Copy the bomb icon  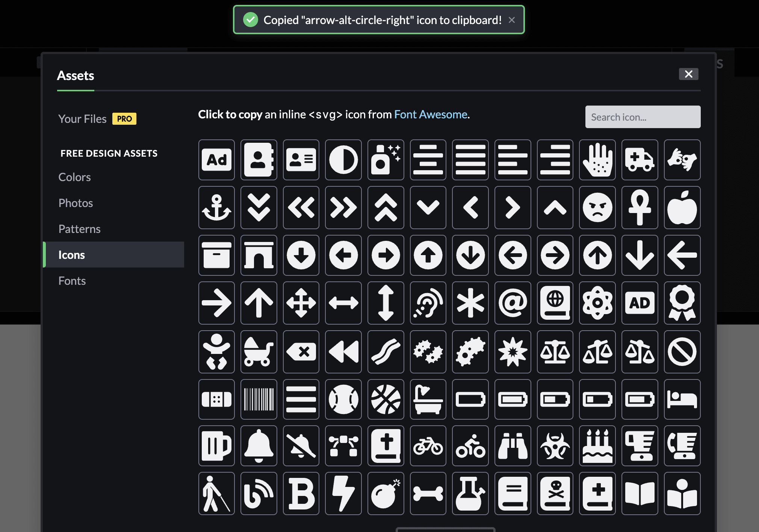point(386,493)
